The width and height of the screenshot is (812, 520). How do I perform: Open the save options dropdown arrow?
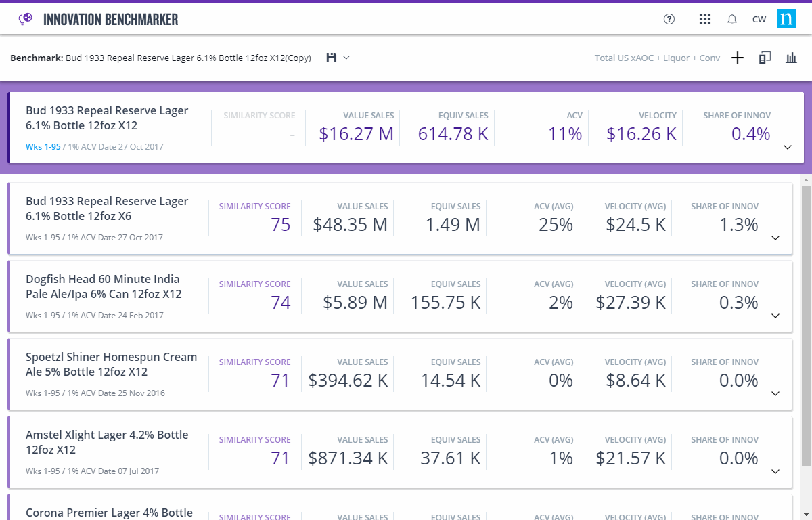(x=346, y=58)
